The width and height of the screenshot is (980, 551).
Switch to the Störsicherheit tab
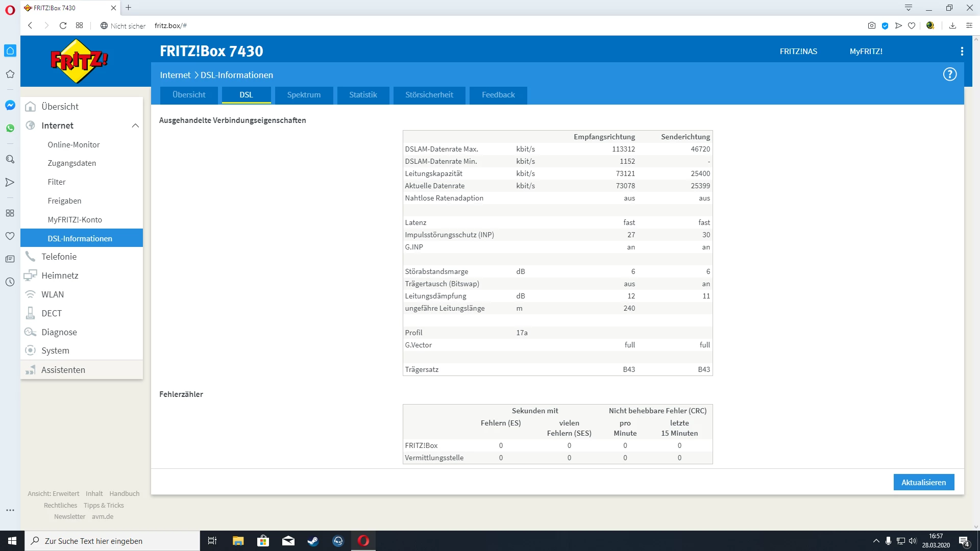(x=429, y=95)
